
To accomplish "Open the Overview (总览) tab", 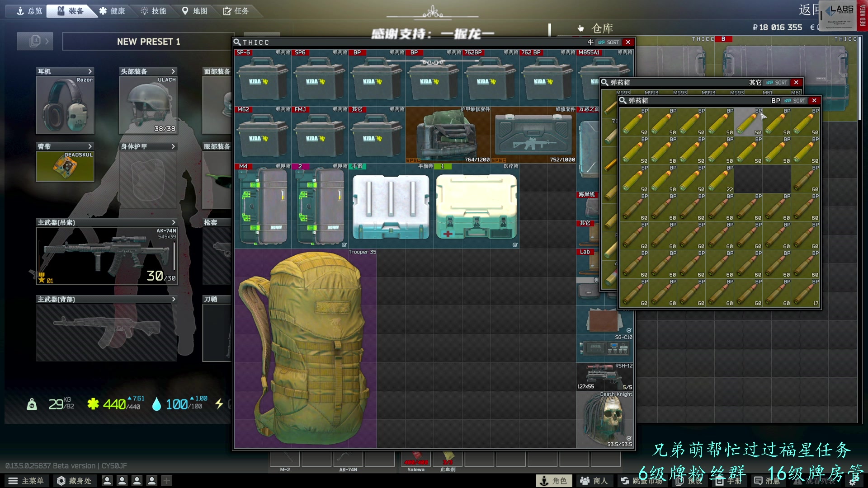I will (29, 11).
